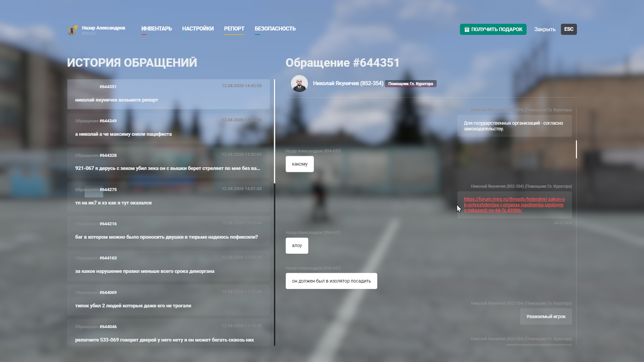Open report #644163 about деморган term
Screen dimensions: 644x362
[168, 265]
